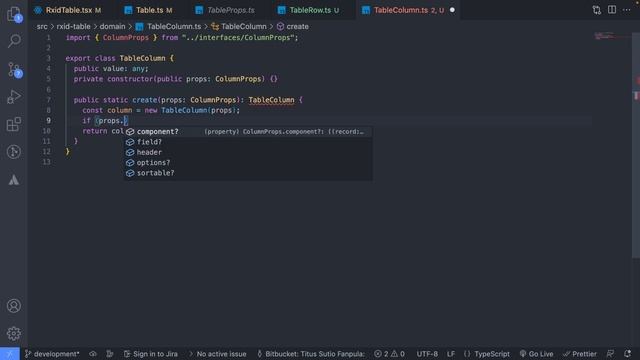Screen dimensions: 640x360
Task: Click No active issue in the status bar
Action: point(218,354)
